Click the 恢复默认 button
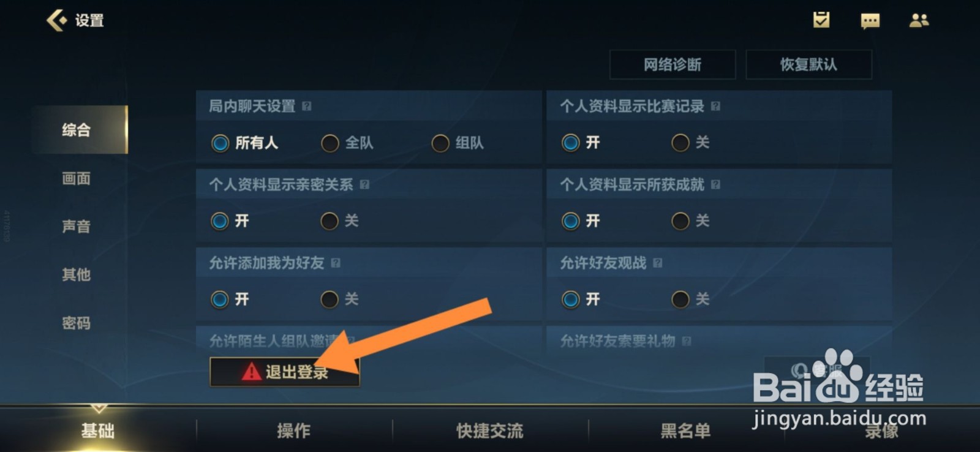 click(x=809, y=64)
